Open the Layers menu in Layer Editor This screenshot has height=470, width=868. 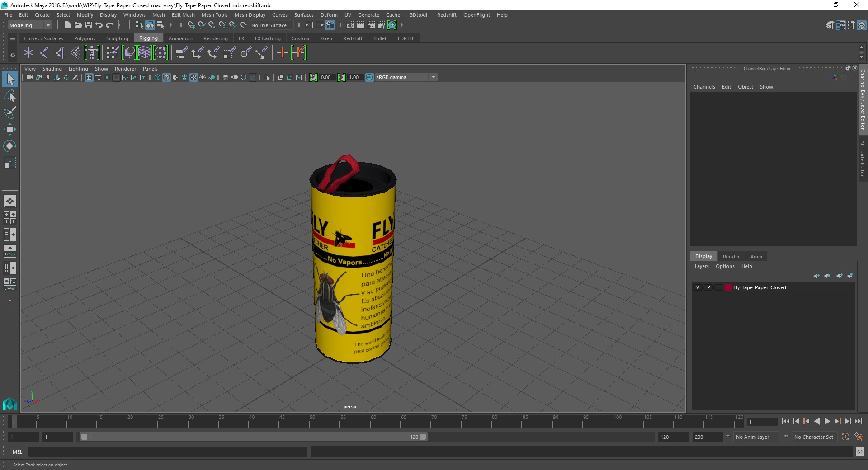coord(702,266)
